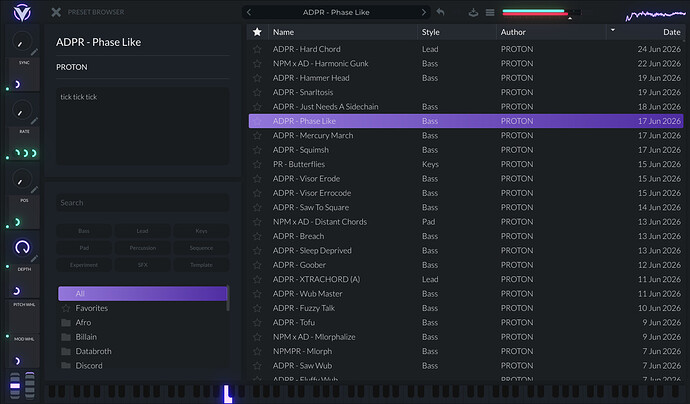Favorite ADPR - Mercury March star
The image size is (690, 404).
[257, 136]
